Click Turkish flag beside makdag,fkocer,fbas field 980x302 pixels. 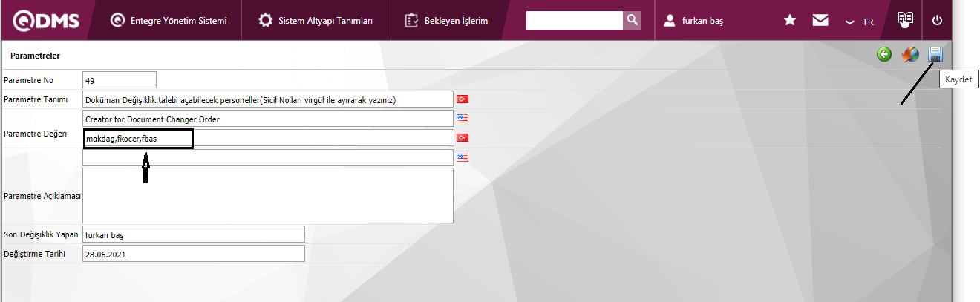[x=463, y=137]
